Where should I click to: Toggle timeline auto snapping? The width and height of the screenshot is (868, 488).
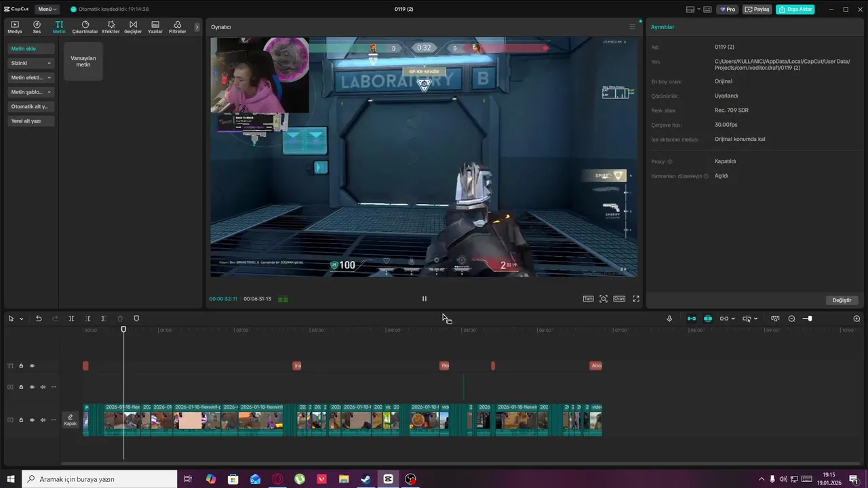(708, 319)
